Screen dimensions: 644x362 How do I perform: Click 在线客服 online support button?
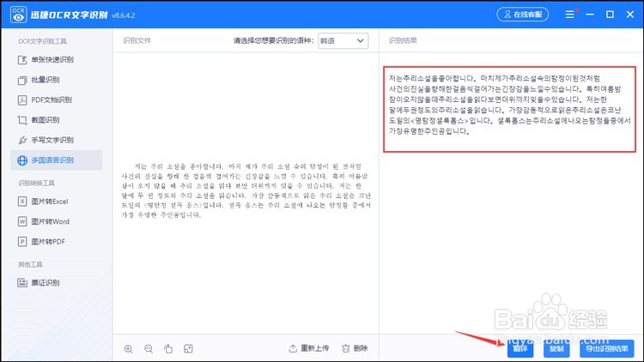coord(522,15)
